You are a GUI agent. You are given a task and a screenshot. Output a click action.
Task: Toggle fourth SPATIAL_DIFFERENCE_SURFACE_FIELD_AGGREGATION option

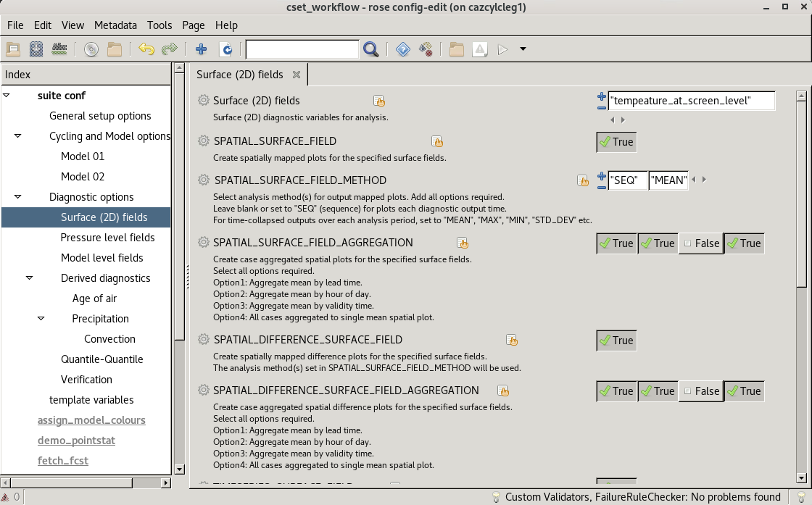click(744, 391)
